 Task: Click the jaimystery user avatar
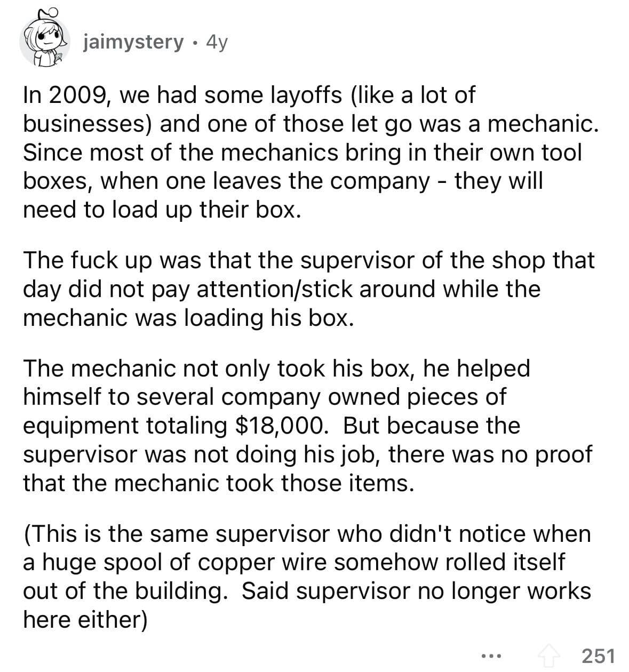pyautogui.click(x=42, y=41)
